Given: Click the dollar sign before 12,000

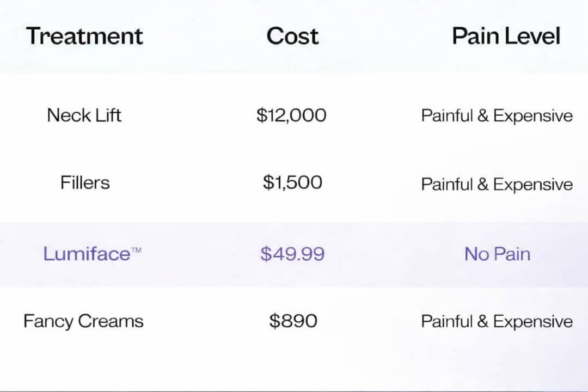Looking at the screenshot, I should click(x=261, y=115).
